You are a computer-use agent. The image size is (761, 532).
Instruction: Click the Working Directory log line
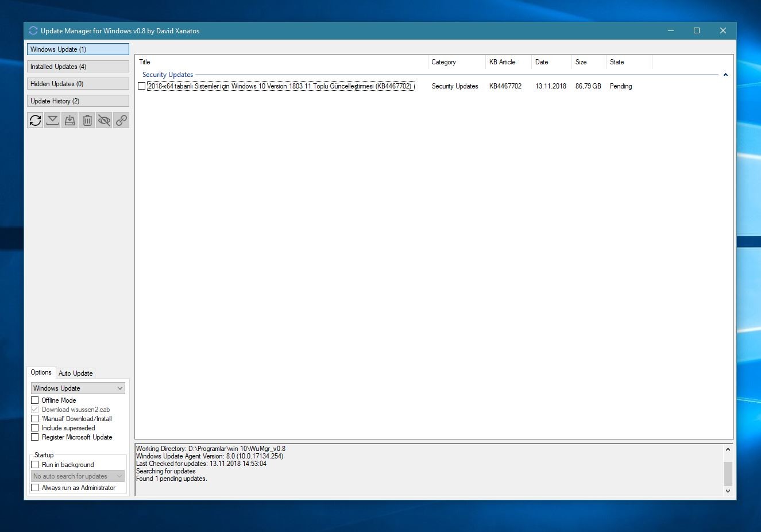(x=211, y=449)
